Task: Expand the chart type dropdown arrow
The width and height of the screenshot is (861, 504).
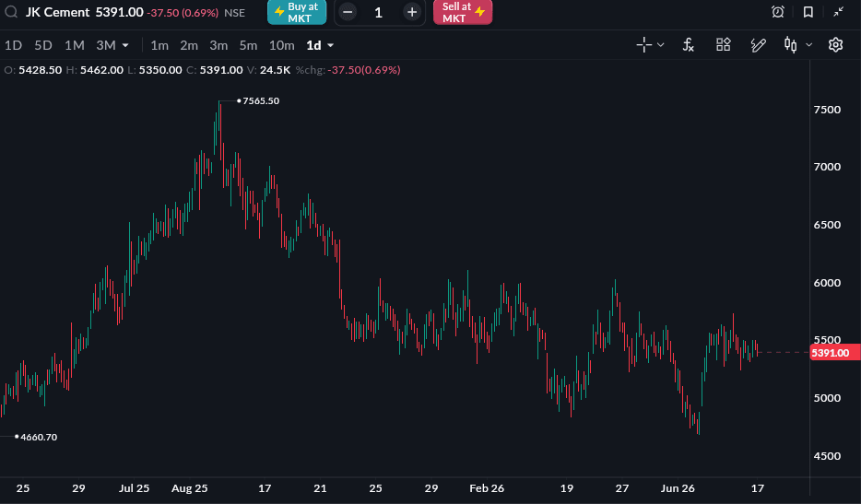Action: click(x=808, y=45)
